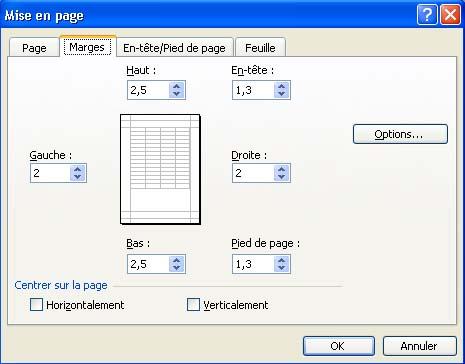Open the En-tête/Pied de page tab
This screenshot has width=465, height=364.
coord(174,48)
